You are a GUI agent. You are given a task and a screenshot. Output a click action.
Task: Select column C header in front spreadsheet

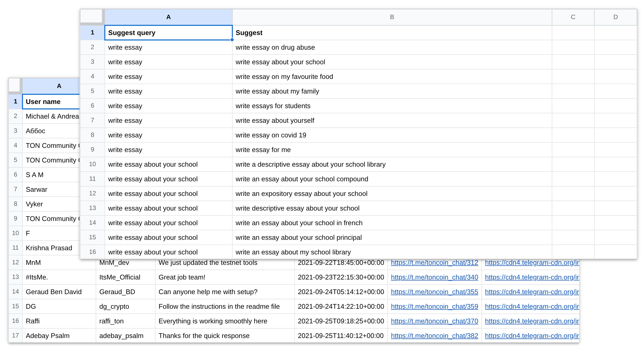[573, 17]
